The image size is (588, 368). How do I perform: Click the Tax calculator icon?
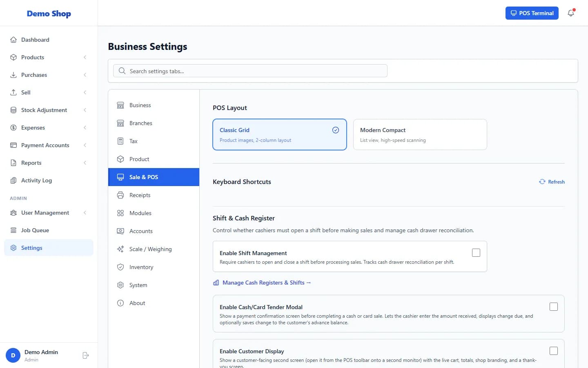pyautogui.click(x=120, y=141)
